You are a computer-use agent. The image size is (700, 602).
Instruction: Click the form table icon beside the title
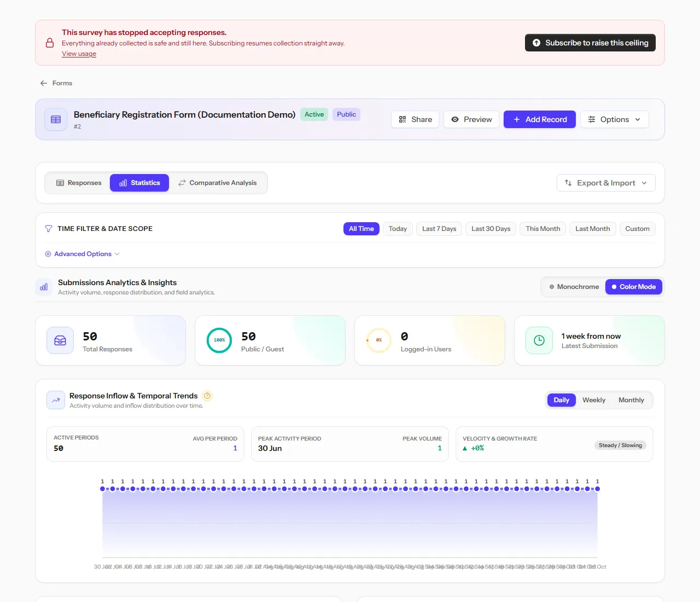pos(56,119)
